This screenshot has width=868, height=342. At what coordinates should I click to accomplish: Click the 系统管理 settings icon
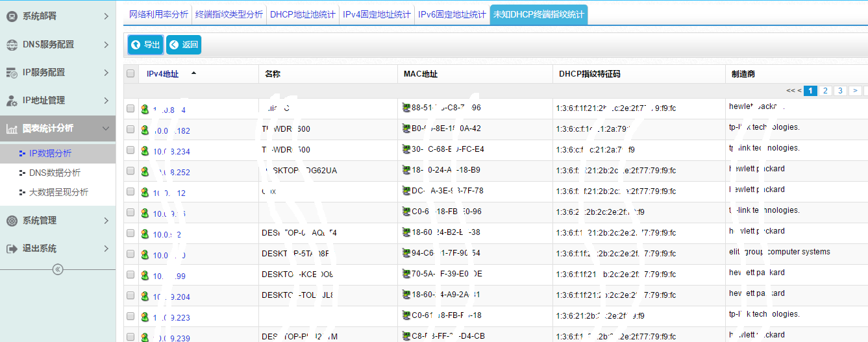12,221
